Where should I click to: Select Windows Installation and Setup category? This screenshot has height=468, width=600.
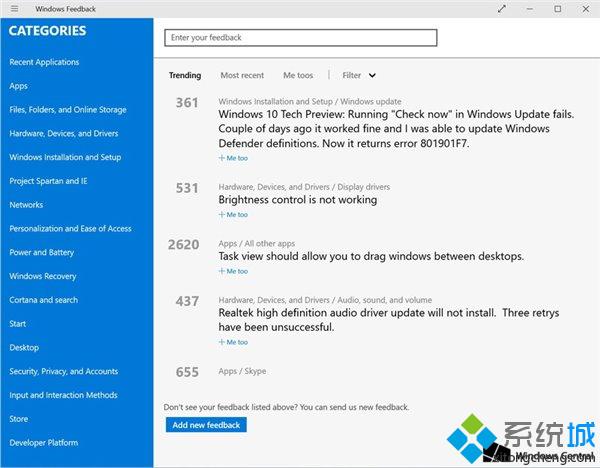pos(65,157)
